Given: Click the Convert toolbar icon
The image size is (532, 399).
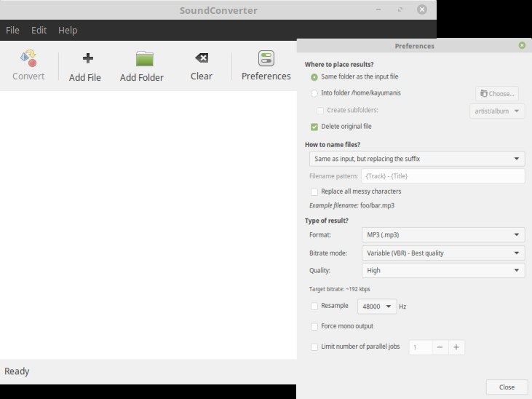Looking at the screenshot, I should 28,58.
